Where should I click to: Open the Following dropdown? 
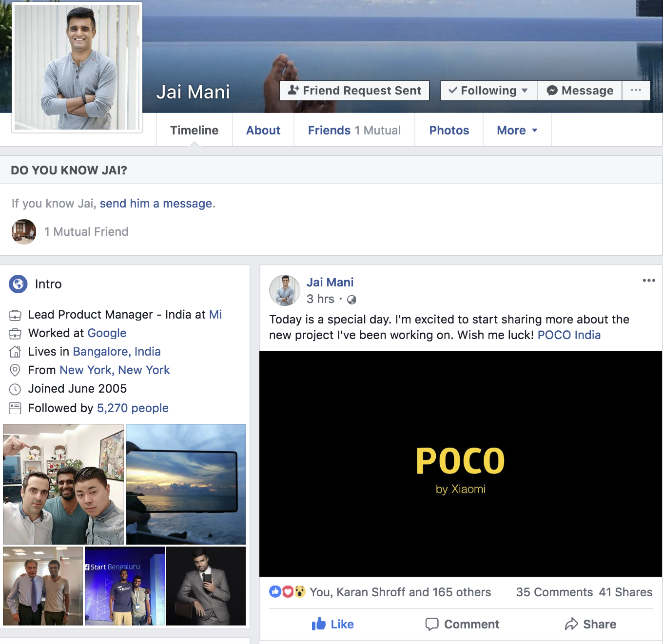tap(489, 91)
